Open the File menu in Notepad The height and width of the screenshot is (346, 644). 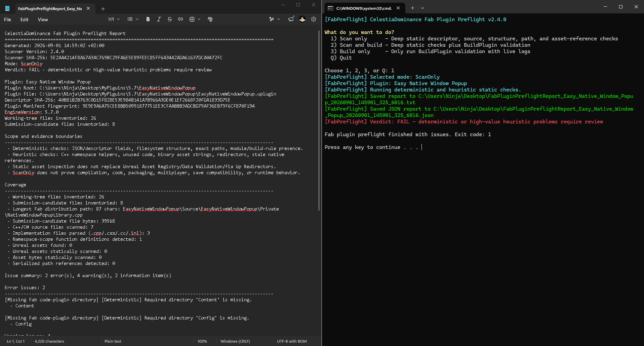click(7, 20)
